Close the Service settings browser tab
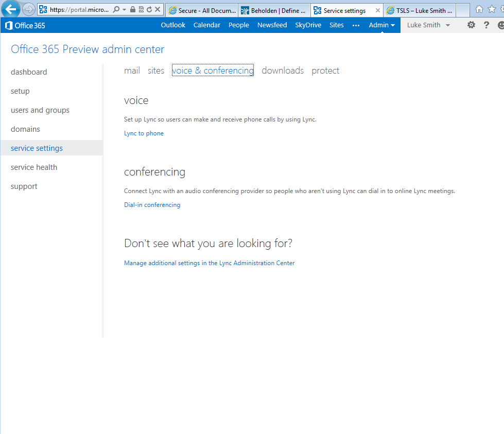This screenshot has height=434, width=504. (378, 10)
